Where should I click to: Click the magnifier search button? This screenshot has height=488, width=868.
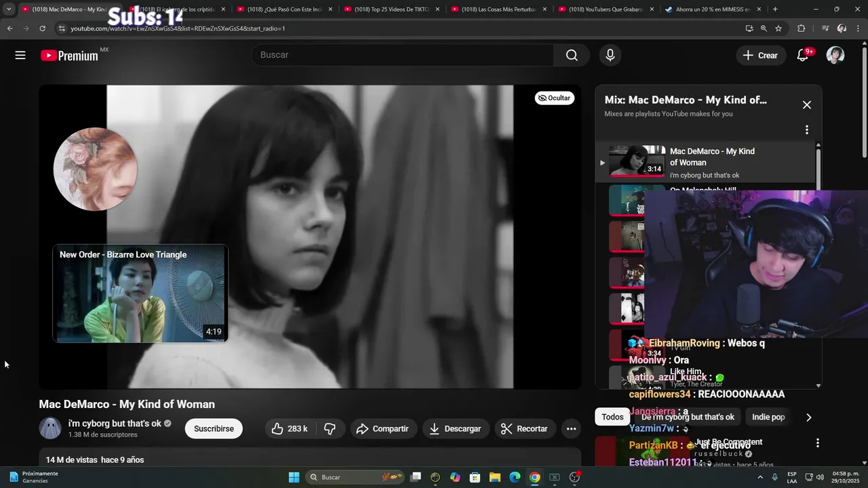572,56
